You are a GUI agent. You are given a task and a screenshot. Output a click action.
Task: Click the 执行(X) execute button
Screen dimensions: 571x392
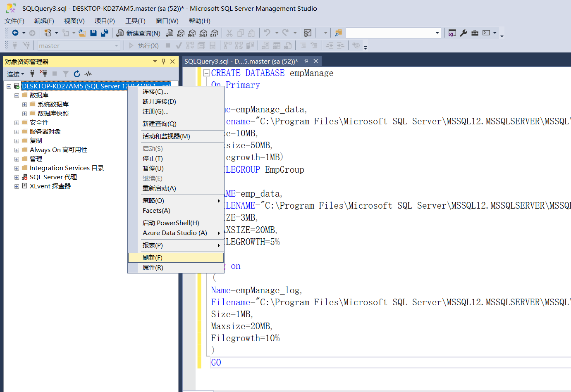(144, 45)
